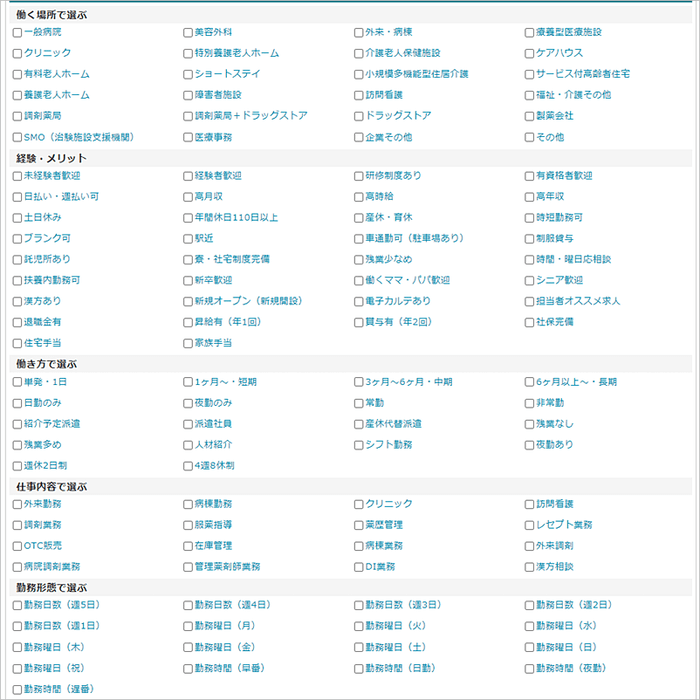Select the ドラッグストア checkbox

click(x=358, y=116)
